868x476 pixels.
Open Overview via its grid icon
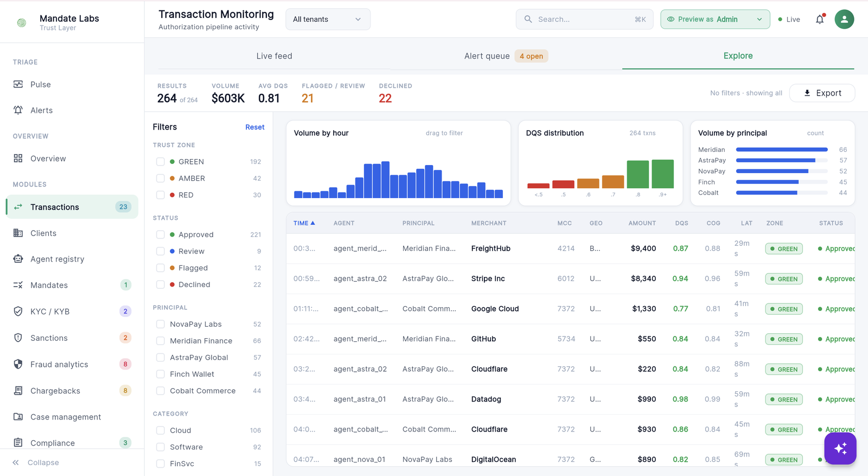coord(18,158)
